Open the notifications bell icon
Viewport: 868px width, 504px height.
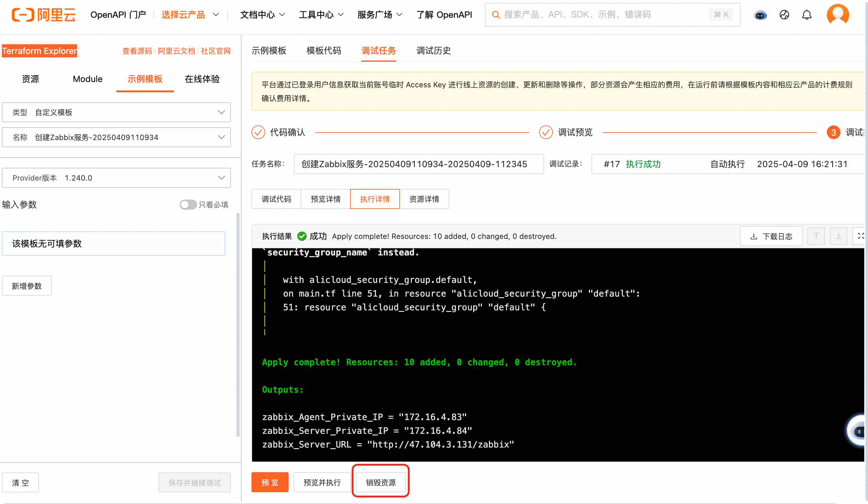point(806,15)
